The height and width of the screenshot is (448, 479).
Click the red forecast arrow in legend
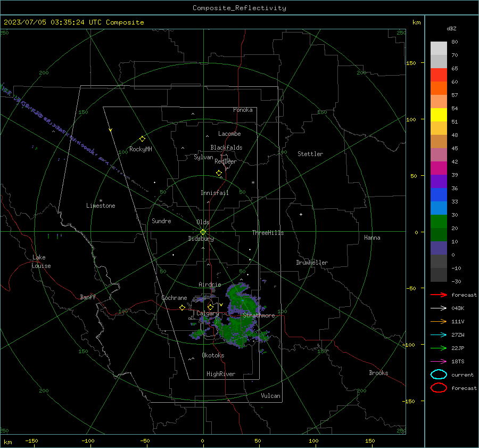click(439, 295)
